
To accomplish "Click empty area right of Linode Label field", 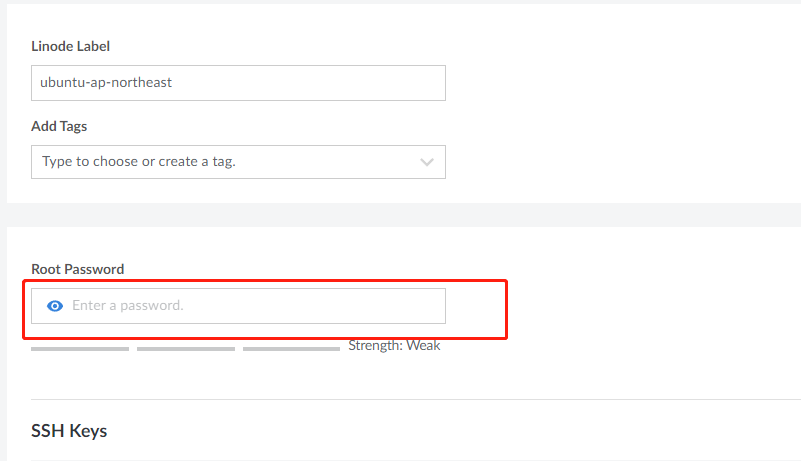I will 620,83.
